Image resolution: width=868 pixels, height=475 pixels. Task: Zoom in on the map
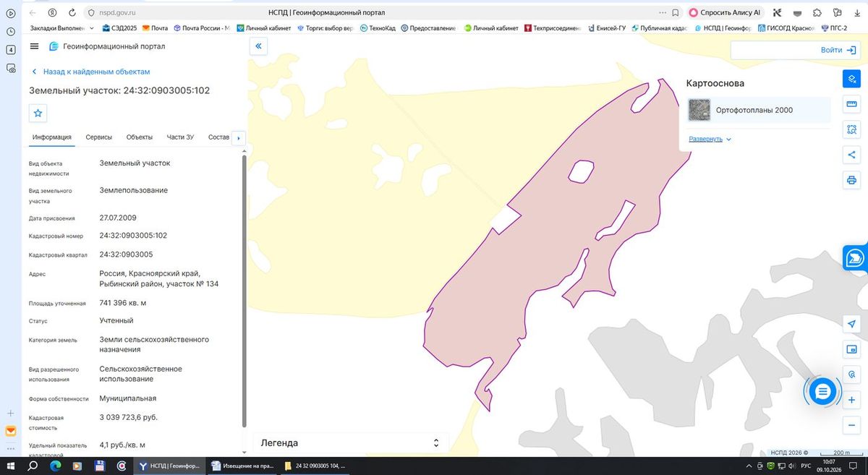point(851,400)
